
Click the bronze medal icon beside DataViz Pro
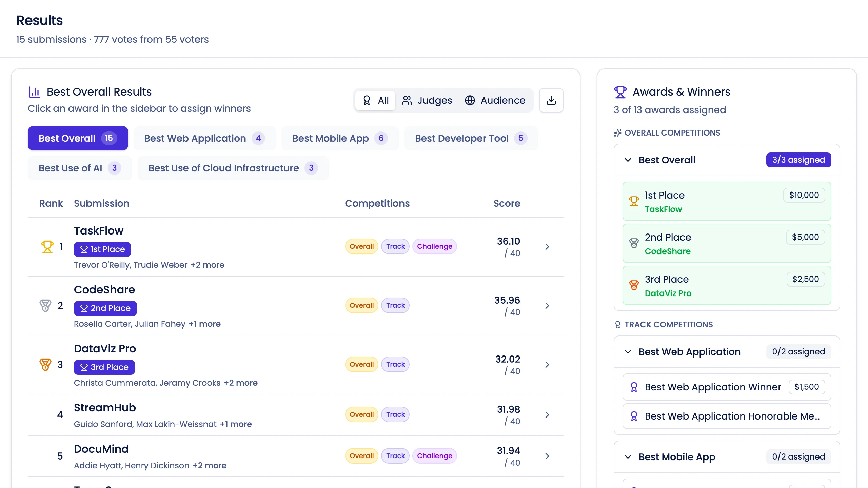click(45, 364)
